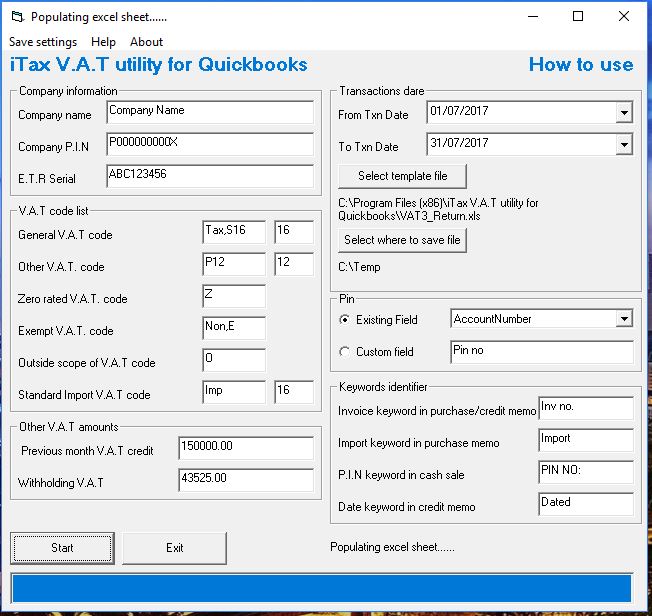The height and width of the screenshot is (616, 652).
Task: Click the Company name input field
Action: click(x=209, y=112)
